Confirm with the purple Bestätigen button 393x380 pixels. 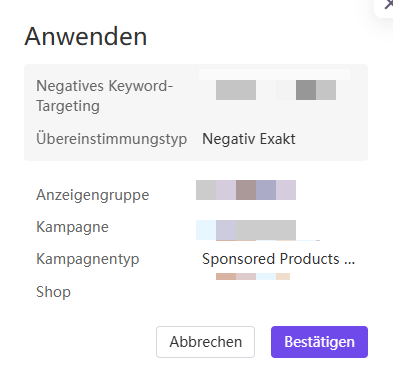click(319, 342)
